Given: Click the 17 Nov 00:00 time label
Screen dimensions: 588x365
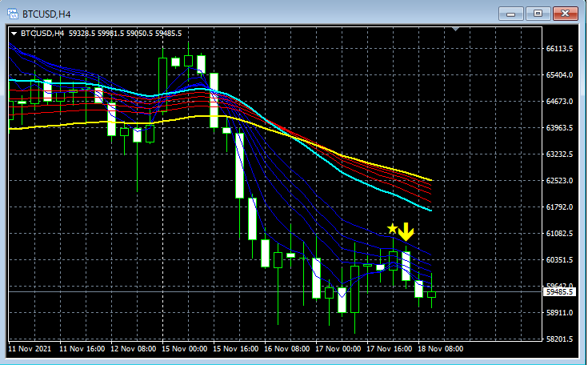Looking at the screenshot, I should [338, 349].
